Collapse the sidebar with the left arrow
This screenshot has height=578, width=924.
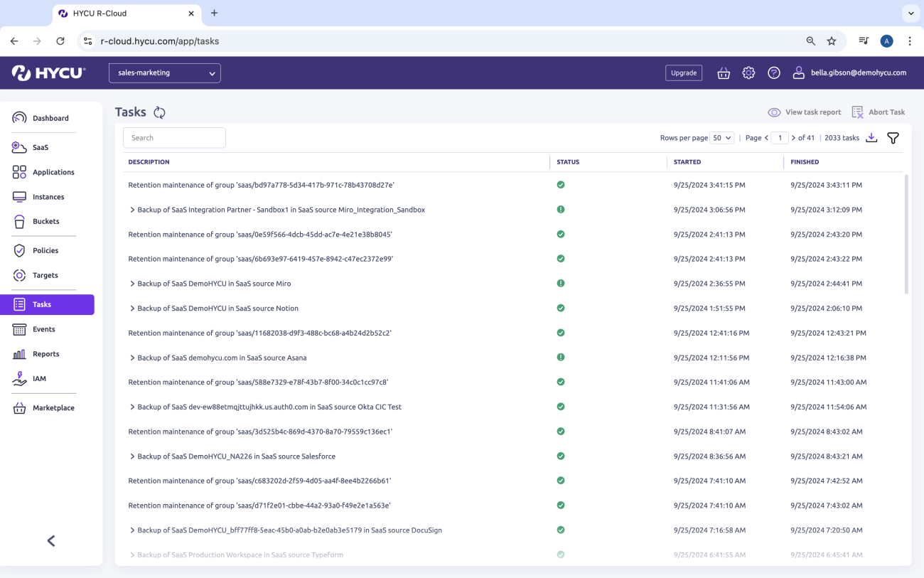51,541
